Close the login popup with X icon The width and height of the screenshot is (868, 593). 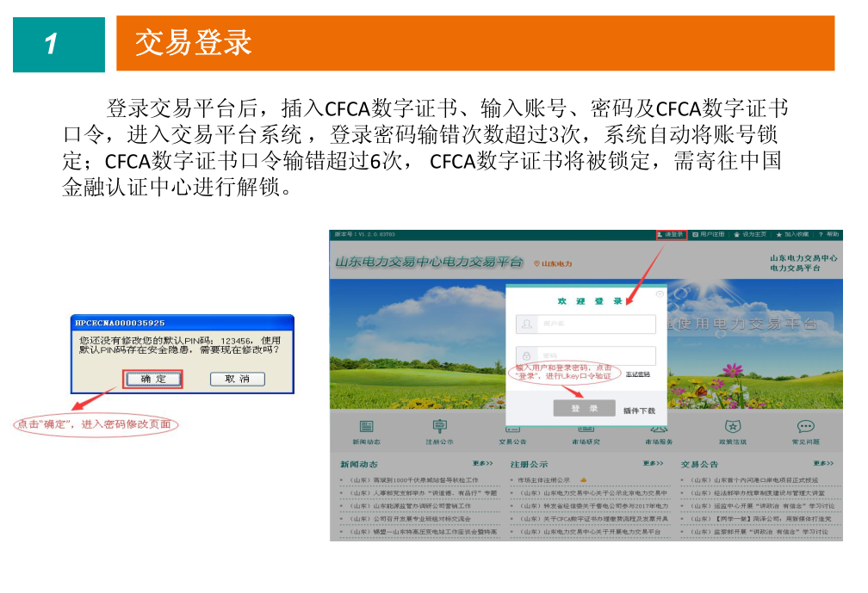(x=660, y=294)
